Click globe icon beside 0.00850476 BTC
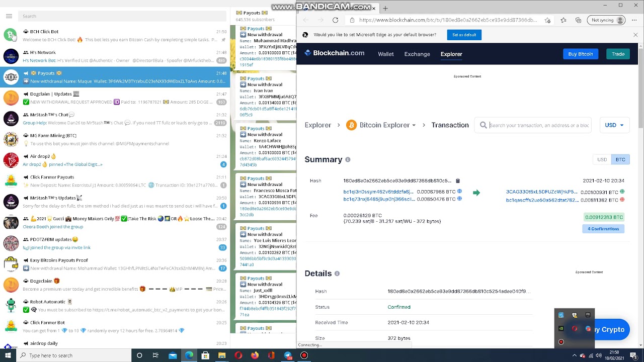The width and height of the screenshot is (644, 362). pyautogui.click(x=459, y=199)
